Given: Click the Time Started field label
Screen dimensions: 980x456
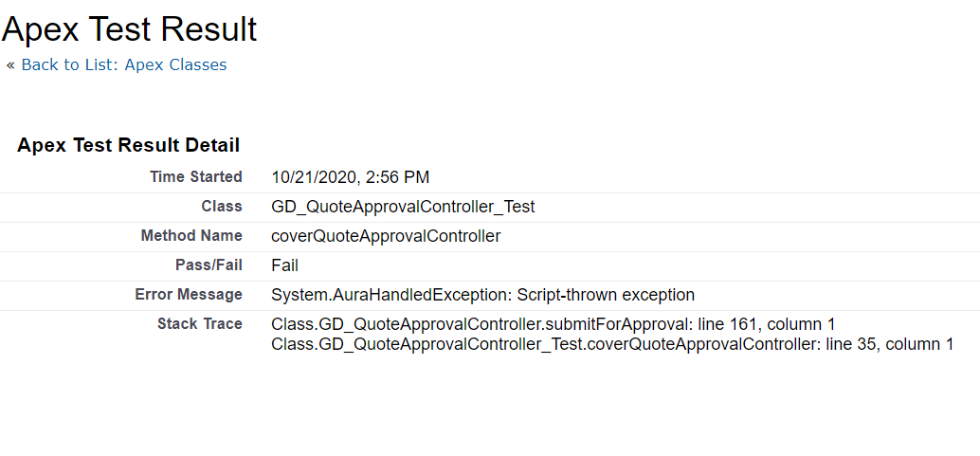Looking at the screenshot, I should coord(196,177).
